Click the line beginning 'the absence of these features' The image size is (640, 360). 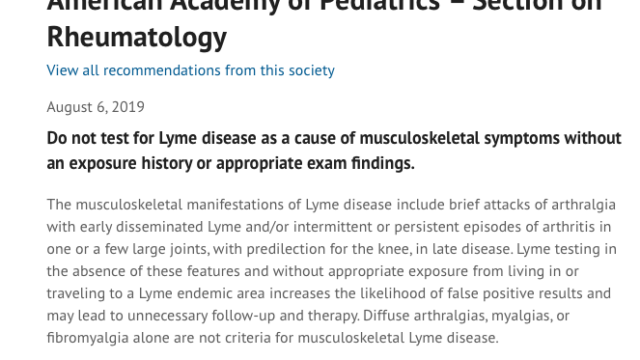pos(313,271)
